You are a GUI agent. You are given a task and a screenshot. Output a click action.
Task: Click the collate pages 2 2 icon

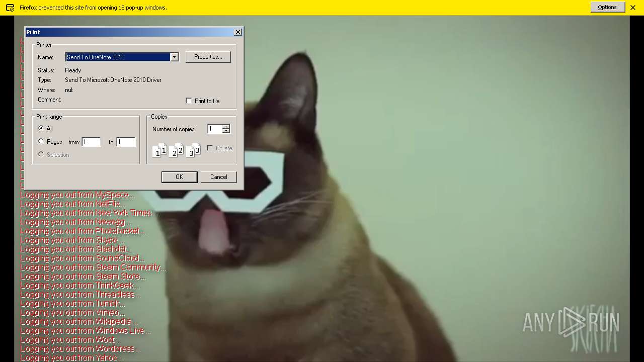[177, 150]
